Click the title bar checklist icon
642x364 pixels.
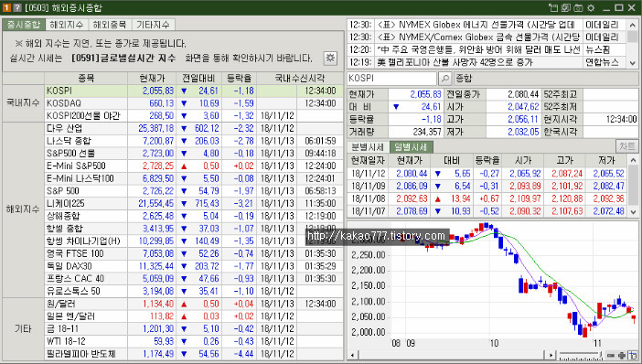click(566, 8)
